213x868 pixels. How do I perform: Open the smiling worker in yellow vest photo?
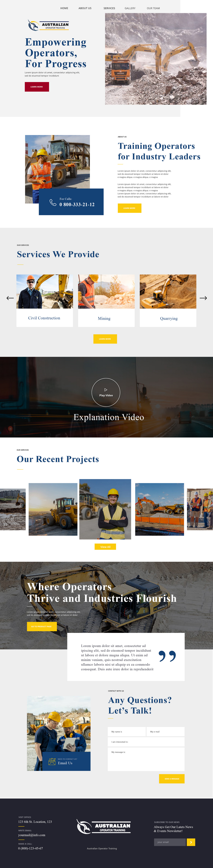[x=105, y=509]
